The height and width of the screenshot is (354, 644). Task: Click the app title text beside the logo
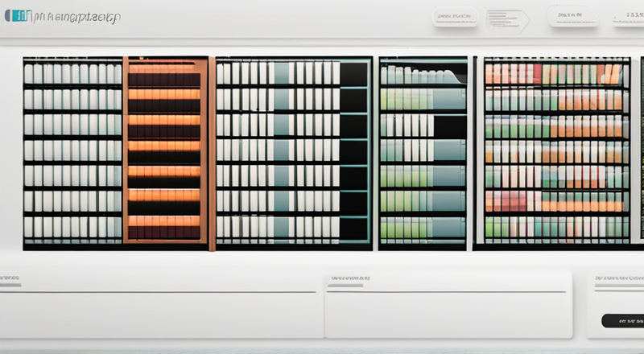[76, 17]
